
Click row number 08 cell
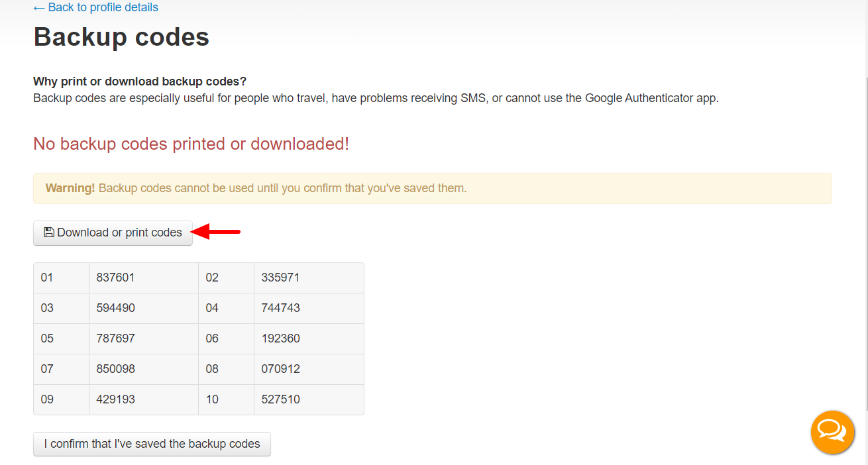tap(226, 369)
